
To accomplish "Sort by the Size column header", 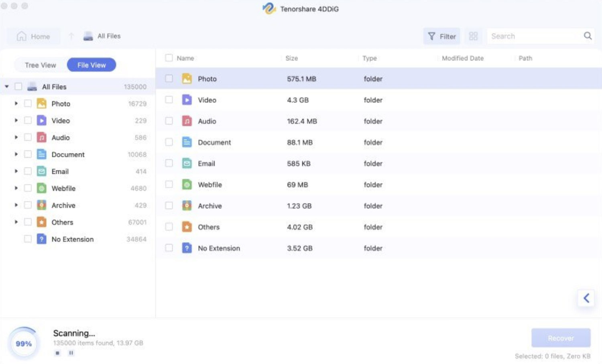I will pos(292,58).
